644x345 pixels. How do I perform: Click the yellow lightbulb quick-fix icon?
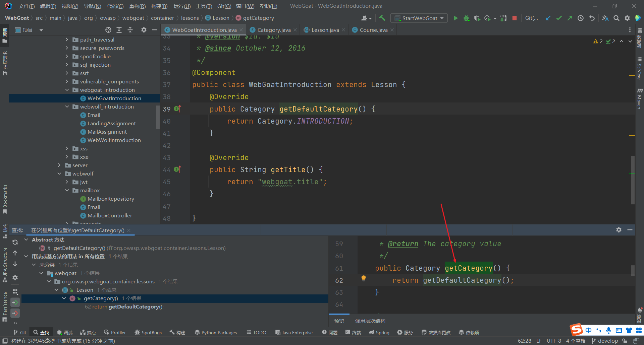click(x=364, y=278)
